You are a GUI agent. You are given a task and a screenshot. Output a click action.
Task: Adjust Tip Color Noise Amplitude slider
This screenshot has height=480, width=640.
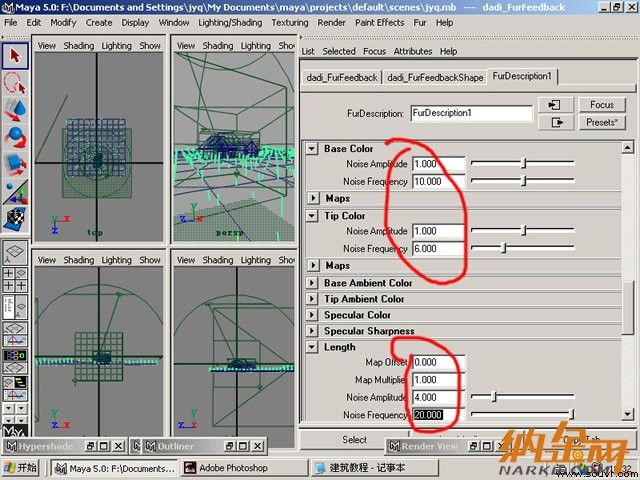(x=522, y=231)
